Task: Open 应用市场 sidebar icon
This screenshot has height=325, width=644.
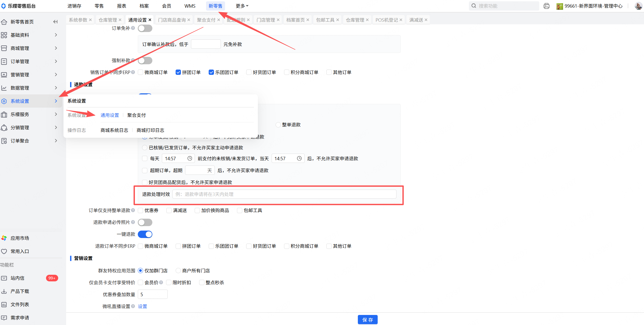Action: point(4,238)
